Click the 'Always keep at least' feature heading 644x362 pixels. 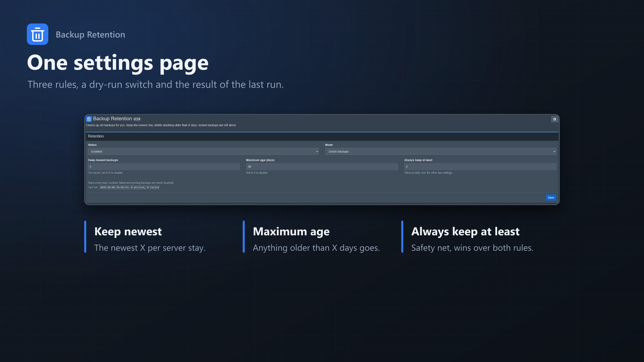tap(465, 231)
